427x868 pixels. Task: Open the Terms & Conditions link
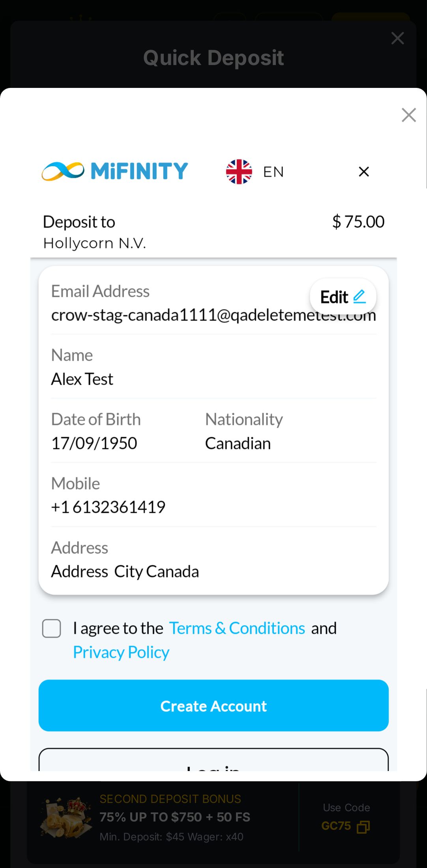(x=237, y=628)
